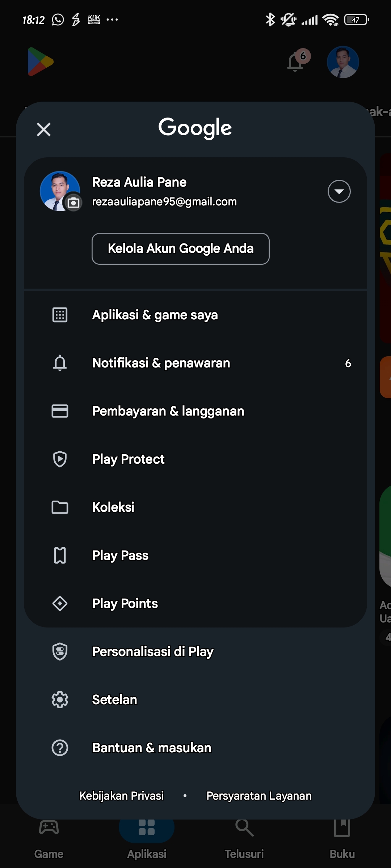Open Aplikasi & game saya grid icon
Image resolution: width=391 pixels, height=868 pixels.
(60, 315)
